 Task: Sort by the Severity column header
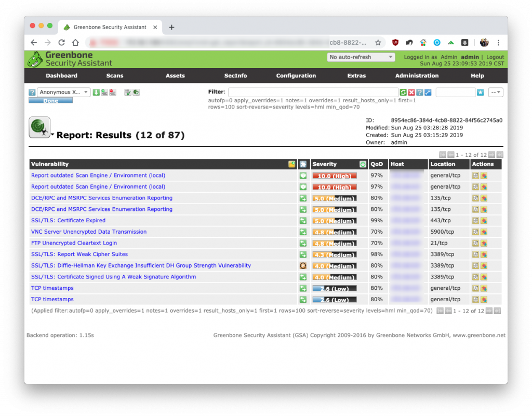[x=324, y=164]
